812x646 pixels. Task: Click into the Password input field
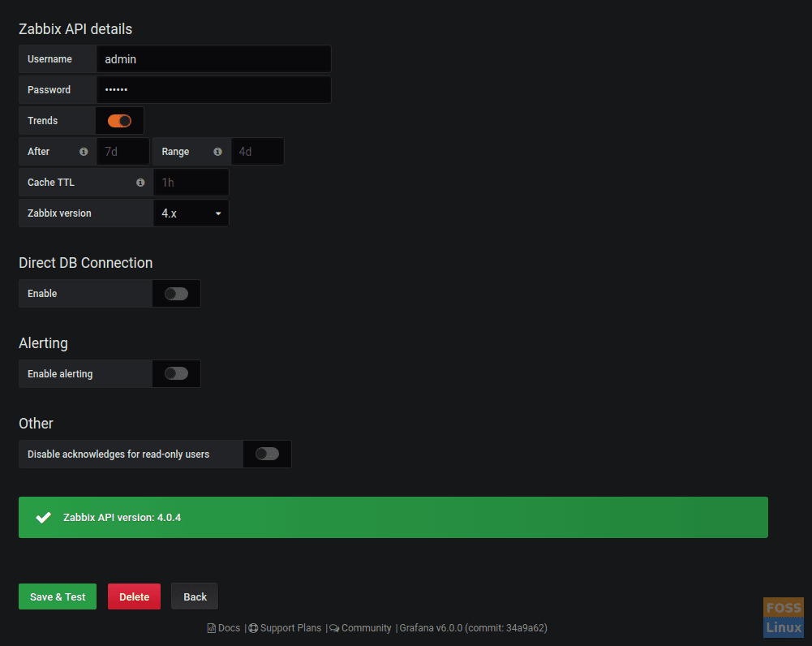213,89
